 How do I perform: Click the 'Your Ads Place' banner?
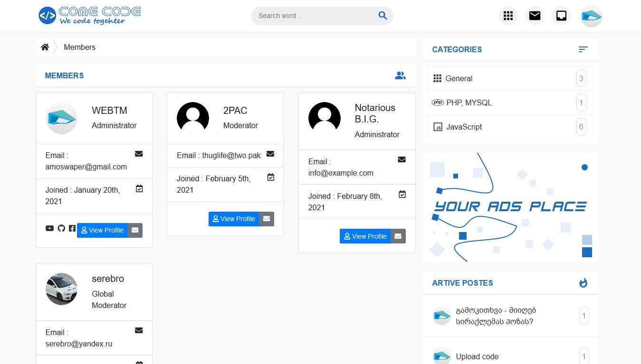[x=510, y=207]
